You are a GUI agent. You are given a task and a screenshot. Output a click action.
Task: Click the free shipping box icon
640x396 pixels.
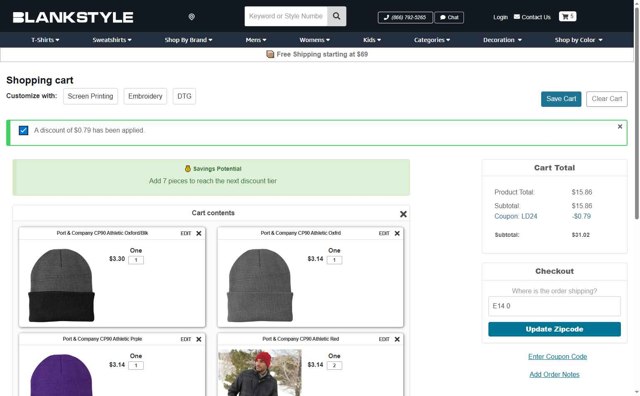click(270, 54)
